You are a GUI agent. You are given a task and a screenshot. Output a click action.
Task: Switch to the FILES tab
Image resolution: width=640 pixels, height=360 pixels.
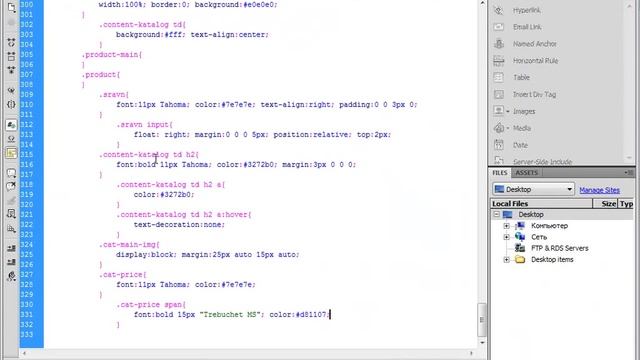[500, 173]
